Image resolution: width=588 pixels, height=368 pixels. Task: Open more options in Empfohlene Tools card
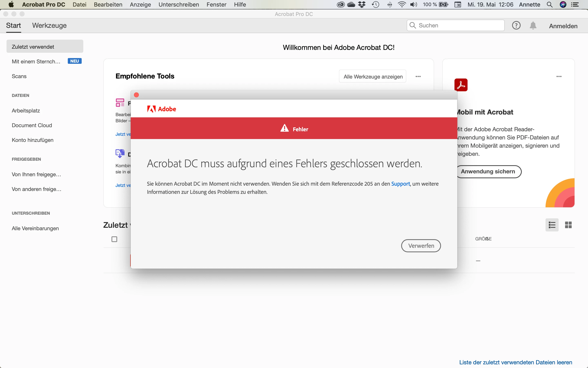pos(418,76)
